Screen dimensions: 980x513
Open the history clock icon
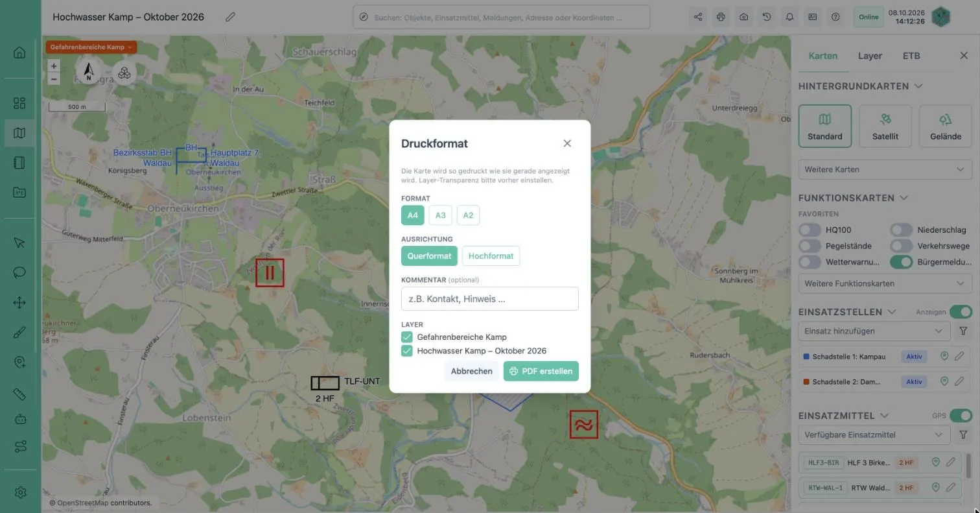[x=767, y=17]
